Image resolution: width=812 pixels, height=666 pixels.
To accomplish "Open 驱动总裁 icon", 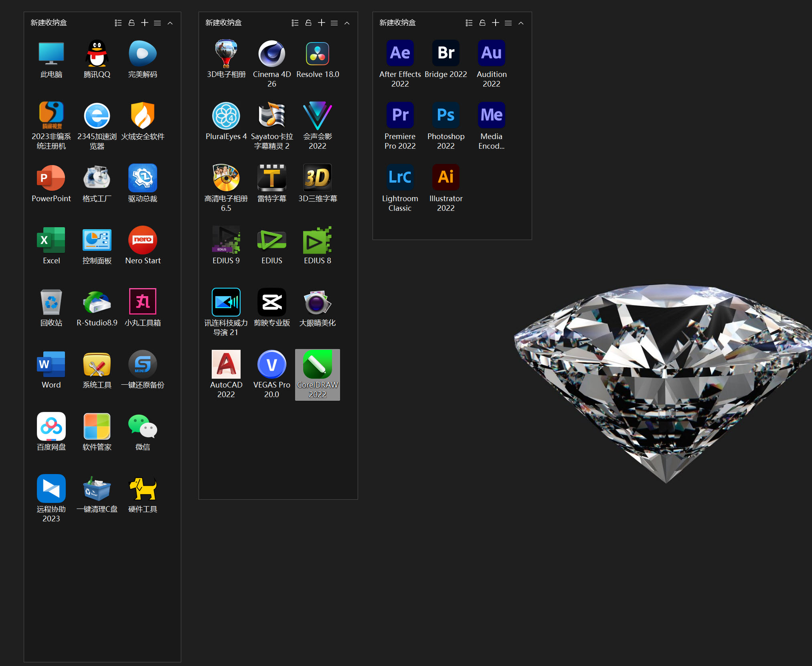I will [x=143, y=178].
